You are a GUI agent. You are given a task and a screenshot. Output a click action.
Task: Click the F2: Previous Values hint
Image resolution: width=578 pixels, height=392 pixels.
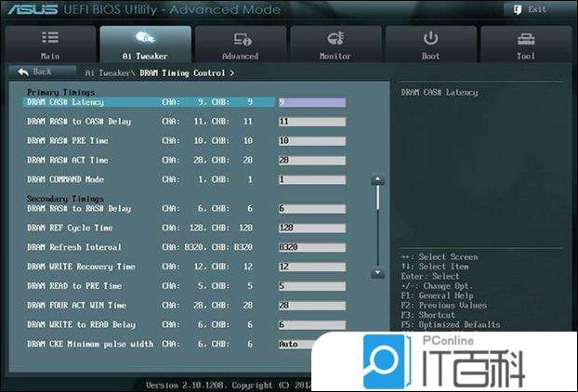coord(444,306)
